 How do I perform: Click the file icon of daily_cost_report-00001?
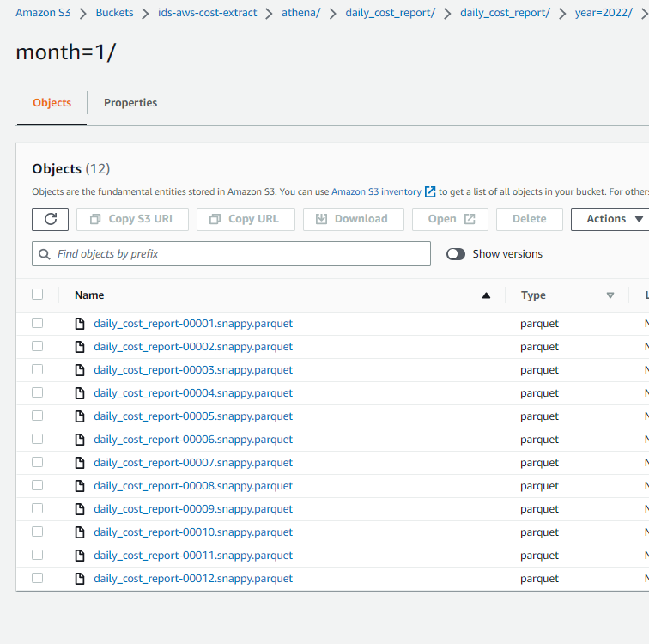(80, 323)
